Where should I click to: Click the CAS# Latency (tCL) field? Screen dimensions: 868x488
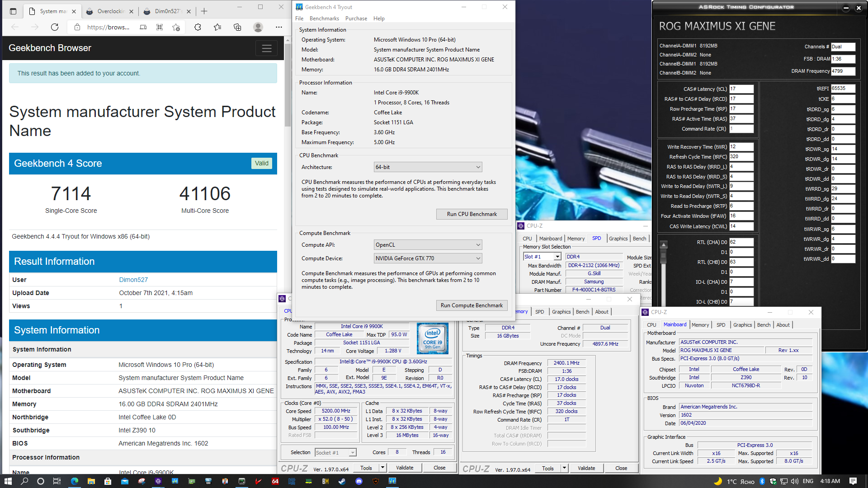(x=741, y=89)
